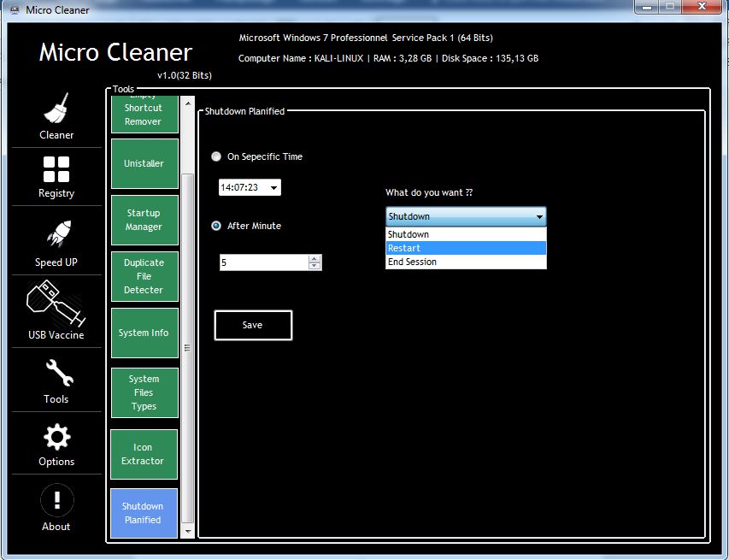Image resolution: width=729 pixels, height=560 pixels.
Task: Increase minutes with the up stepper arrow
Action: click(315, 259)
